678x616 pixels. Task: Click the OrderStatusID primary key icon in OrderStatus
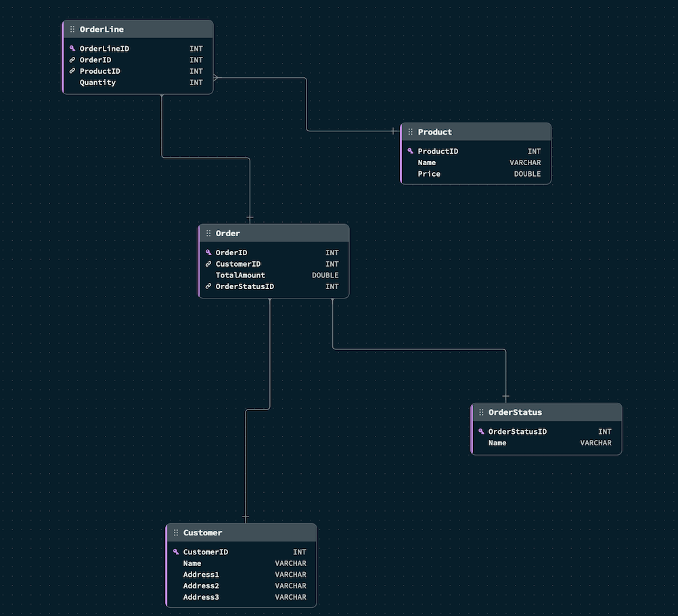click(481, 431)
